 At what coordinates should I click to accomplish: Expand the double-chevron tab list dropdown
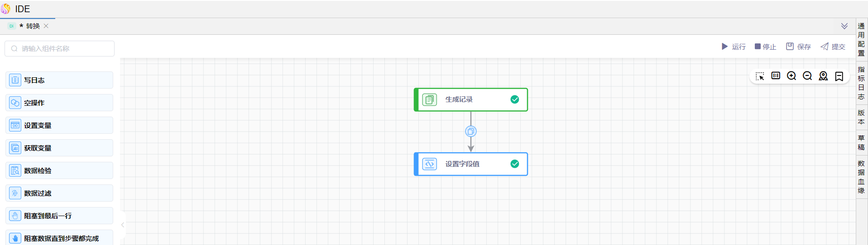coord(844,26)
